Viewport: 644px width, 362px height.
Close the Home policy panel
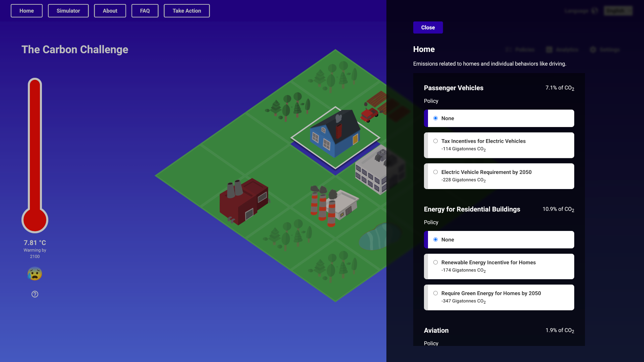click(428, 27)
